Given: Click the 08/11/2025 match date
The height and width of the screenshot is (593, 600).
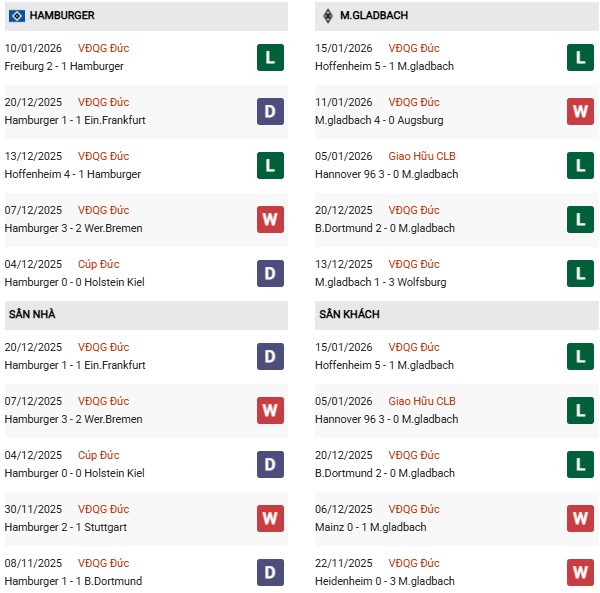Looking at the screenshot, I should click(33, 563).
